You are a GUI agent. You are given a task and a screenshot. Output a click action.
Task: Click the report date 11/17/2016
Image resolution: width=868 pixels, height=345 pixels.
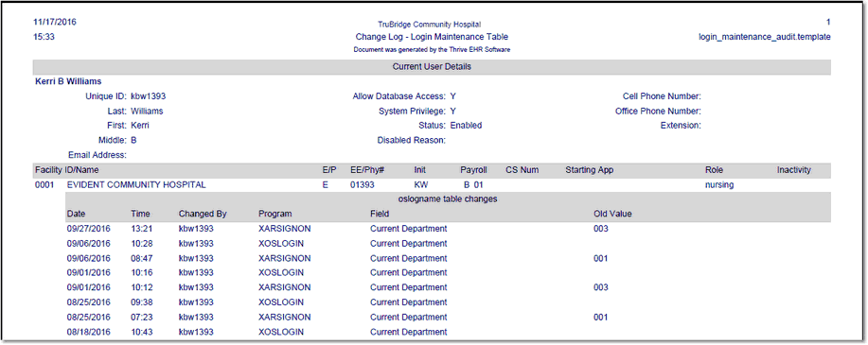pos(55,23)
